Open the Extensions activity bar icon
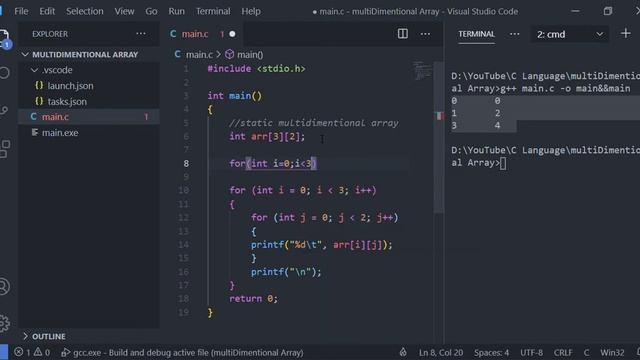The height and width of the screenshot is (360, 640). click(x=5, y=149)
